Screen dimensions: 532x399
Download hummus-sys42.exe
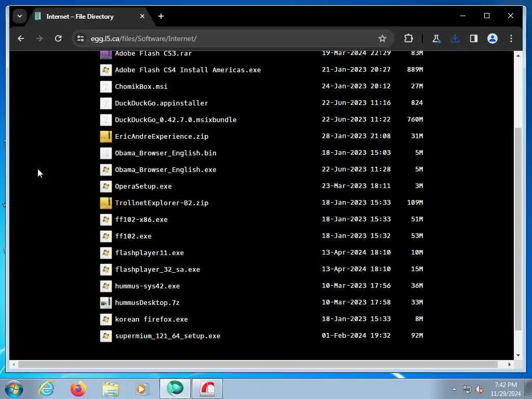click(147, 286)
